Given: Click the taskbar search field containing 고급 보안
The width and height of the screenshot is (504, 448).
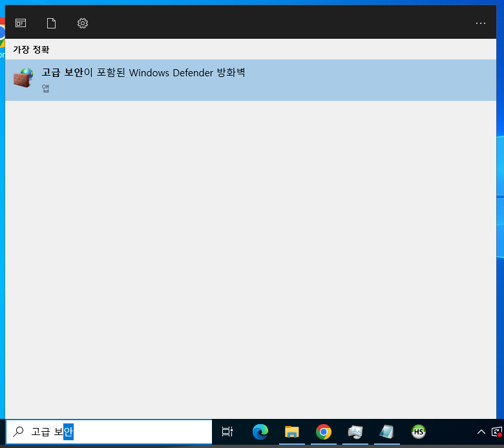Looking at the screenshot, I should pos(109,432).
